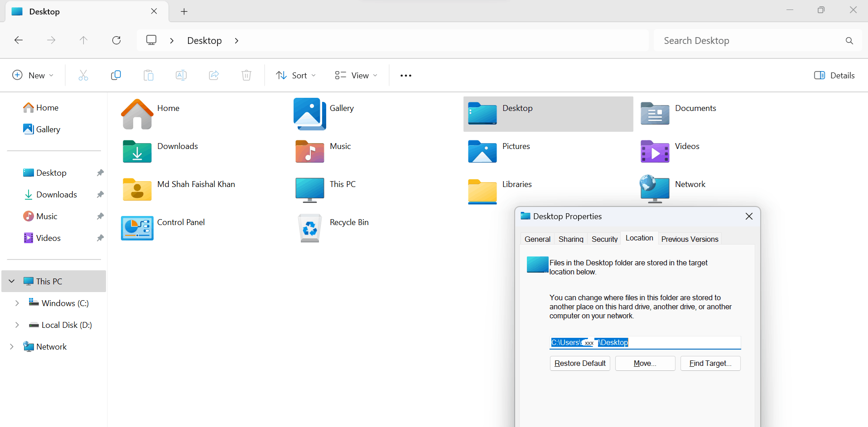Screen dimensions: 868x427
Task: Open the Details pane via its icon
Action: click(834, 75)
